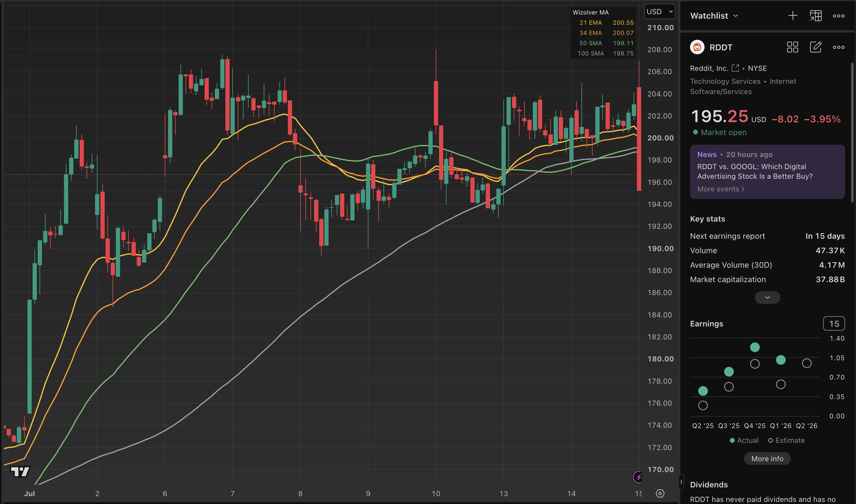Click the Wizolver MA indicator title

coord(590,12)
